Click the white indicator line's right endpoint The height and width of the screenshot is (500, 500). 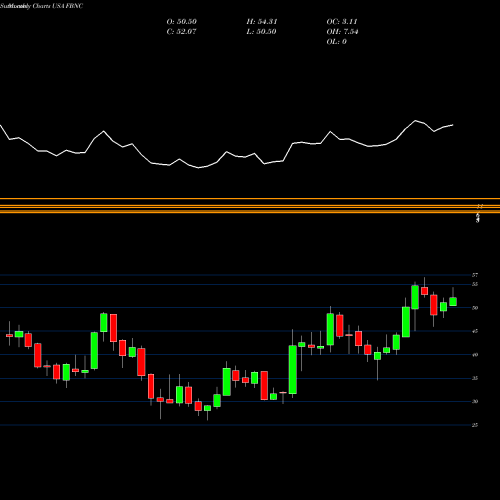click(453, 125)
